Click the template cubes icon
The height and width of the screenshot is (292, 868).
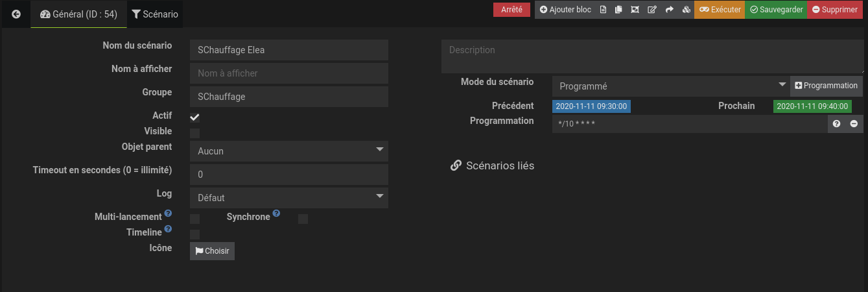[x=686, y=10]
